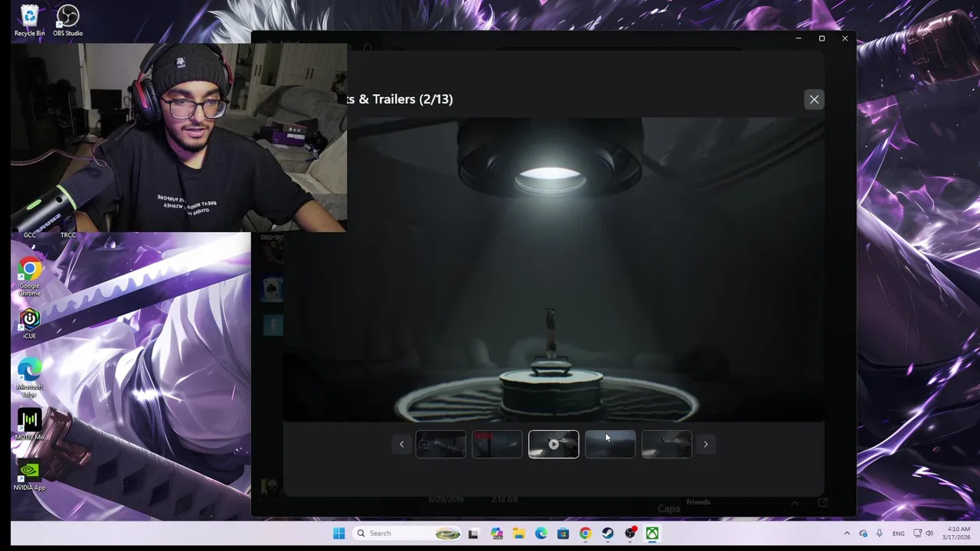980x551 pixels.
Task: Click the microphone tray icon
Action: coord(880,533)
